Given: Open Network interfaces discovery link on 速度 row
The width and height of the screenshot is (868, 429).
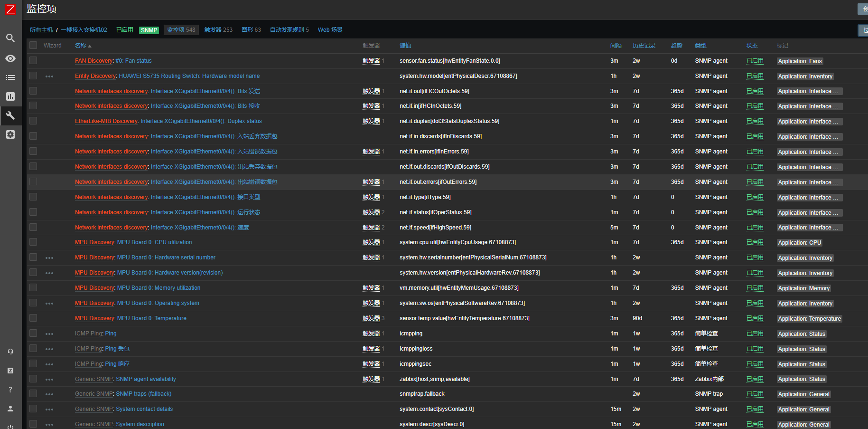Looking at the screenshot, I should [112, 228].
